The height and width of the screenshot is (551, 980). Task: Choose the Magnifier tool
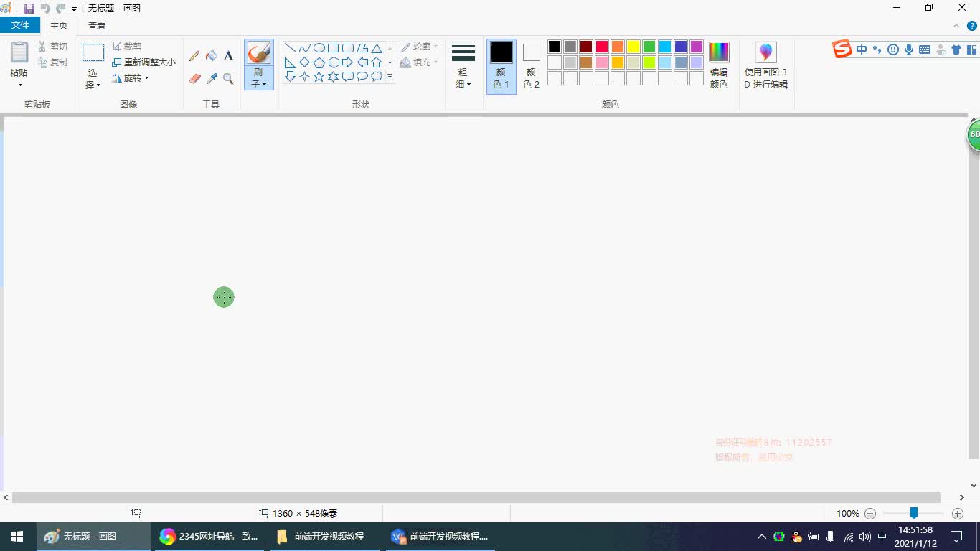(x=228, y=77)
